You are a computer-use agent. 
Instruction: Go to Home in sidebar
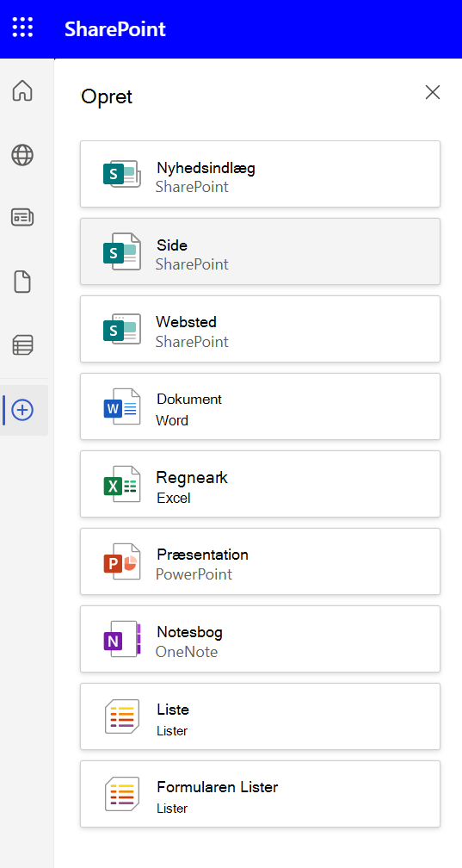[22, 90]
